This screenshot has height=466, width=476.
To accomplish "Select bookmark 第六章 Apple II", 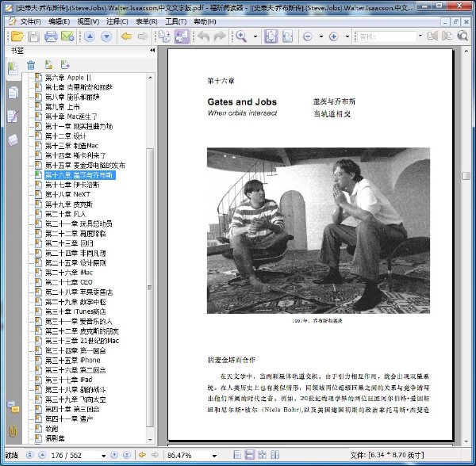I will [x=68, y=78].
